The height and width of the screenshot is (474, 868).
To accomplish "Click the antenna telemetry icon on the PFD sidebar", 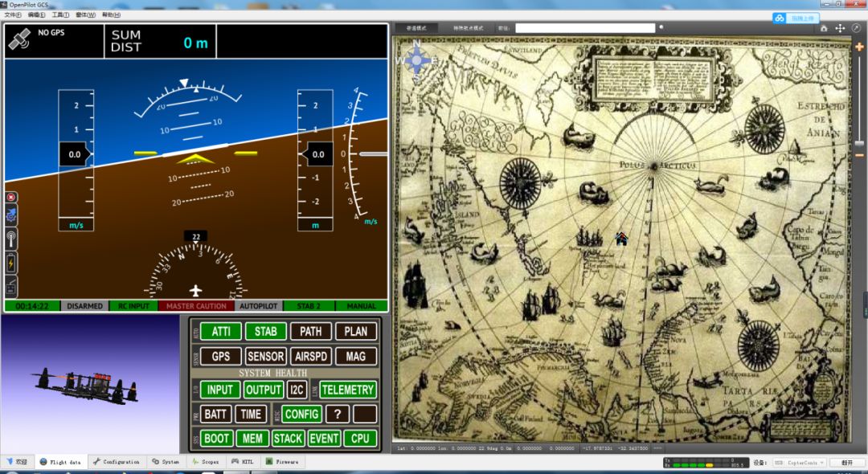I will click(11, 239).
